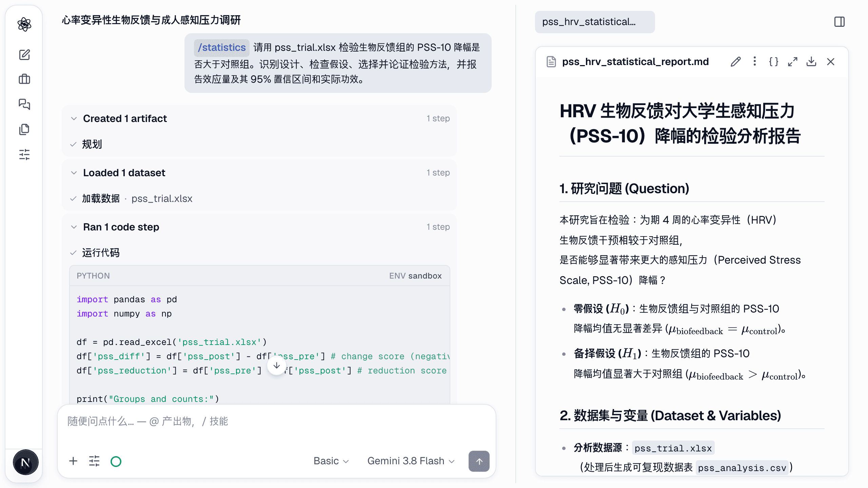868x488 pixels.
Task: Click the ENV sandbox label
Action: pos(415,276)
